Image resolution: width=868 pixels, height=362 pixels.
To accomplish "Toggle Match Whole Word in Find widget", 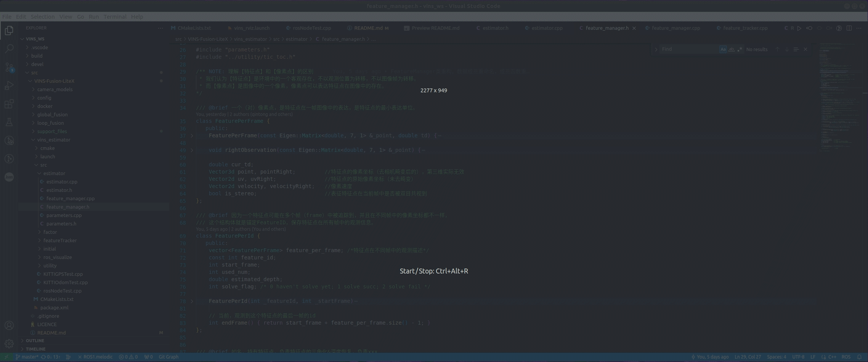I will tap(731, 49).
